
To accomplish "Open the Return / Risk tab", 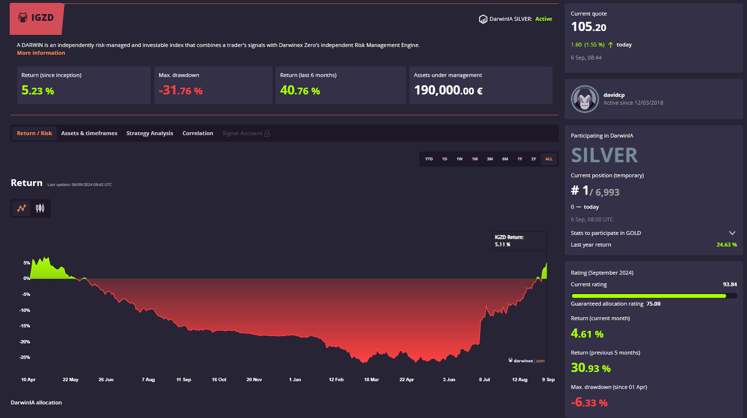I will (34, 133).
